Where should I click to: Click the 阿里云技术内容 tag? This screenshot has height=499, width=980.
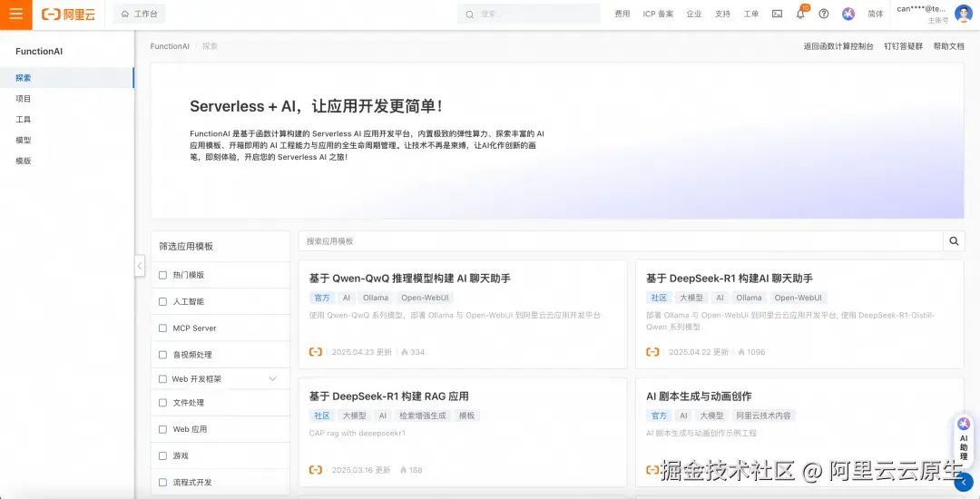tap(762, 416)
